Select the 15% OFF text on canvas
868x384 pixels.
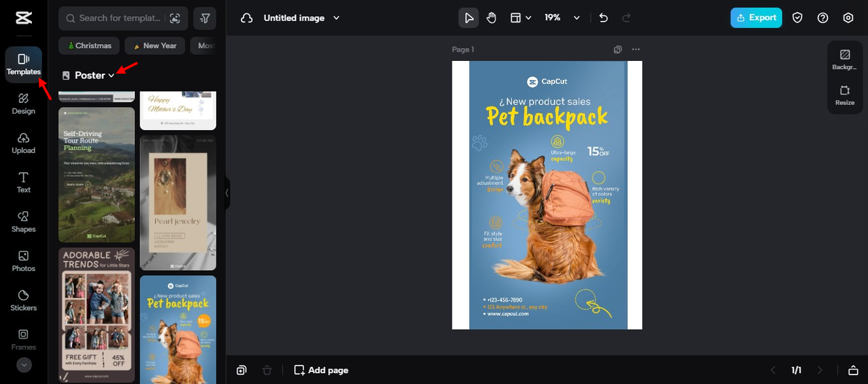598,152
